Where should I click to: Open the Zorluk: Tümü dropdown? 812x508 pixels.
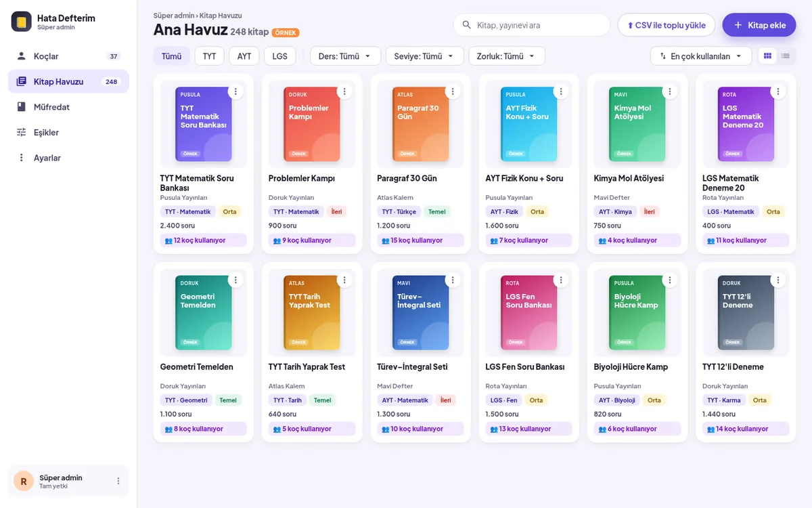pyautogui.click(x=507, y=56)
